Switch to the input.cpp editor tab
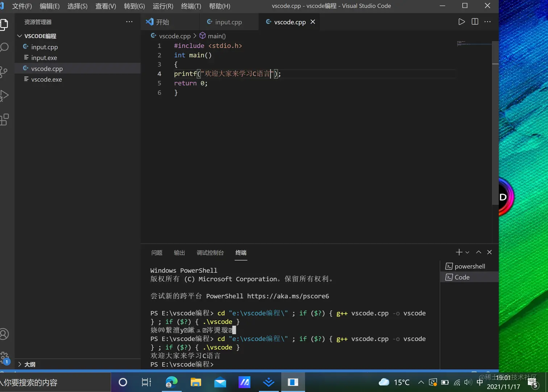Viewport: 548px width, 392px height. point(229,22)
